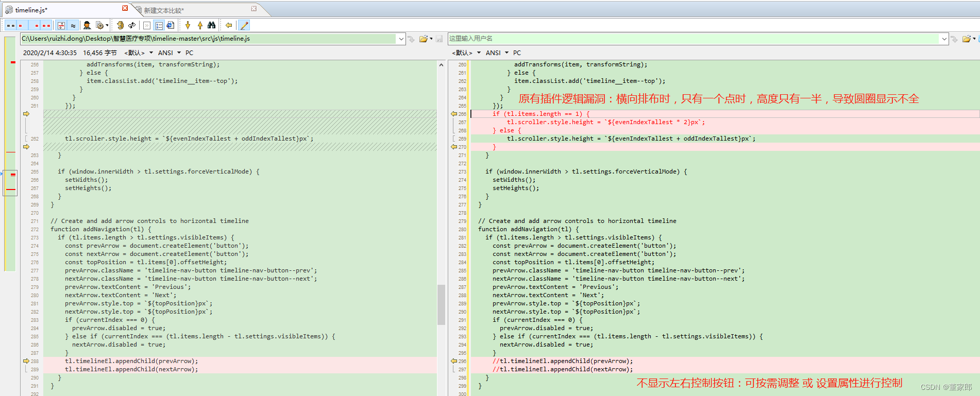Click the left pane save disk icon
This screenshot has height=396, width=980.
(x=440, y=39)
